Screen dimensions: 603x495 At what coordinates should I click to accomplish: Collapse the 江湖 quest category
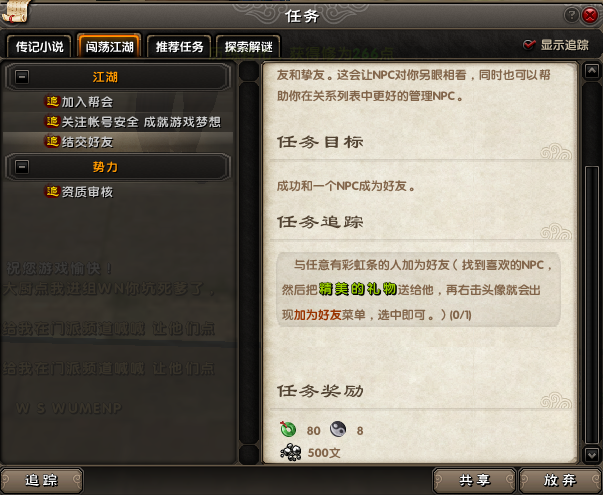point(22,77)
